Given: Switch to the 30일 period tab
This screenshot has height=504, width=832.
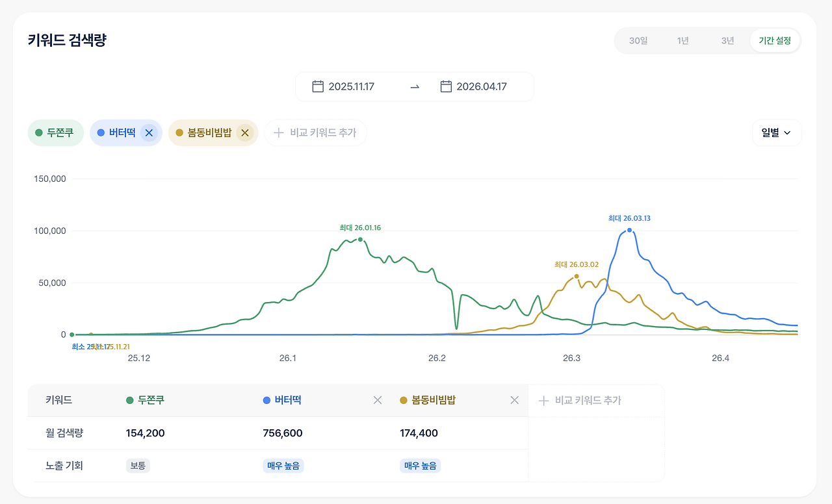Looking at the screenshot, I should [x=638, y=40].
